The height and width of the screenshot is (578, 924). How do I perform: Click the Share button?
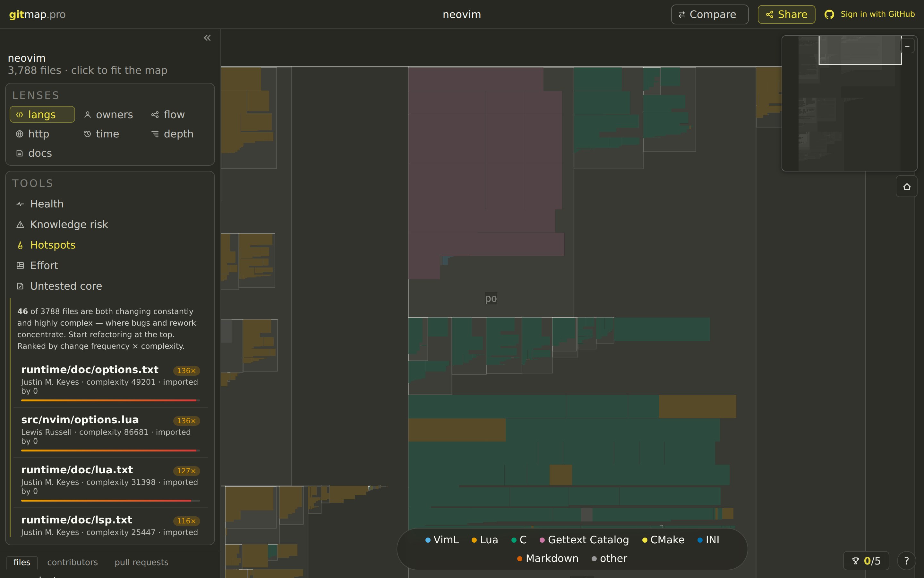786,14
